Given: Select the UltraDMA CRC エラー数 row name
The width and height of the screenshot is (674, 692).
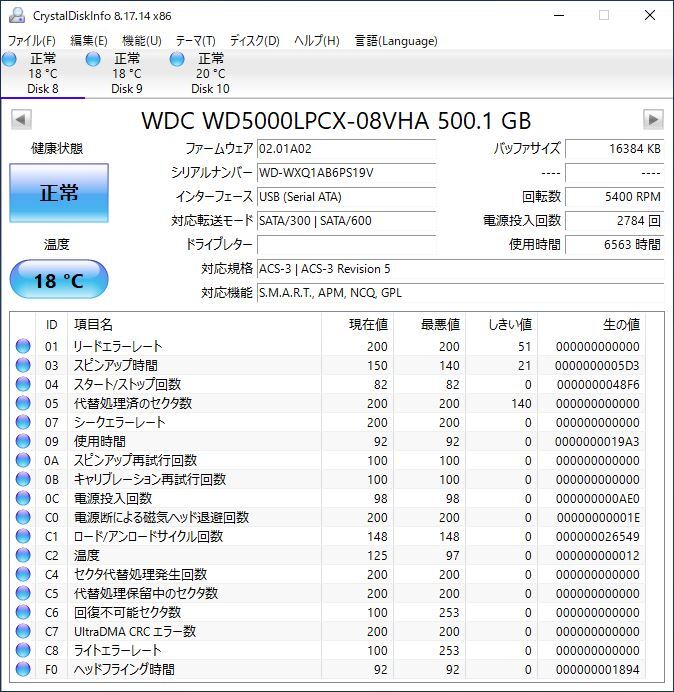Looking at the screenshot, I should coord(135,631).
